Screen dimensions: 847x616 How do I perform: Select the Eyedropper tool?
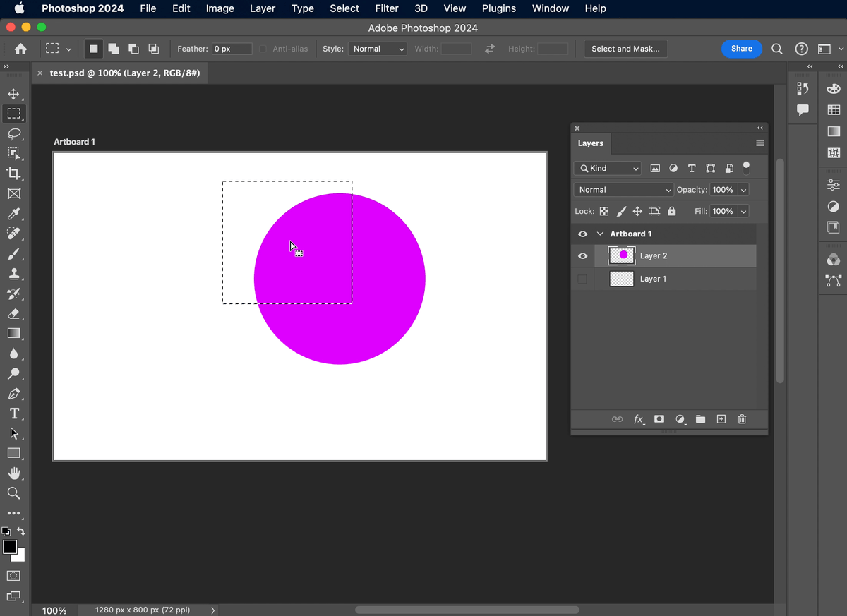pyautogui.click(x=14, y=214)
